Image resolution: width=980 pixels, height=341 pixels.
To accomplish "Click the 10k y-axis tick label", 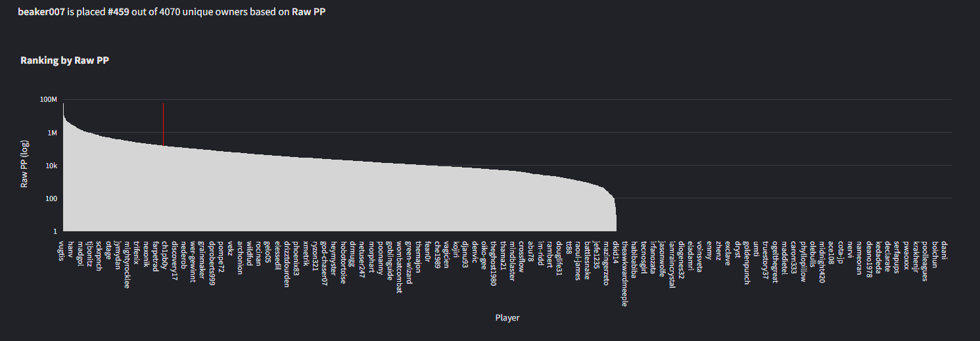I will [51, 166].
